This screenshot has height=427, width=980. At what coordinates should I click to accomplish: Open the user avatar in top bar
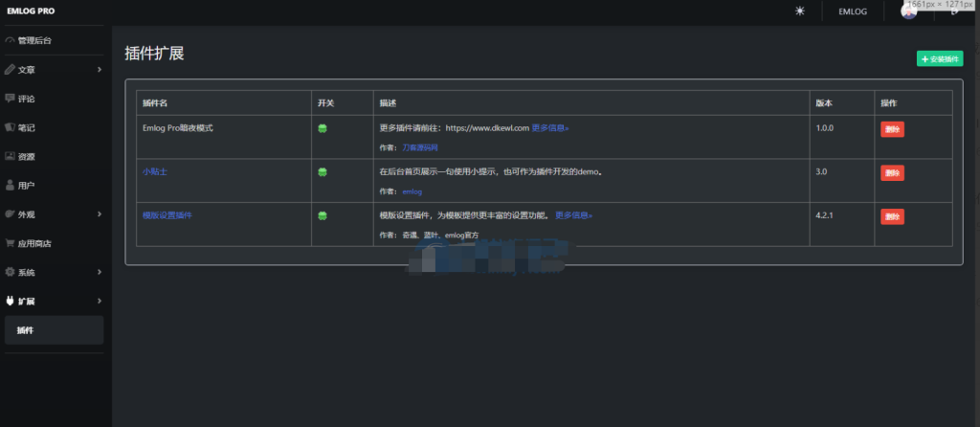click(x=907, y=11)
